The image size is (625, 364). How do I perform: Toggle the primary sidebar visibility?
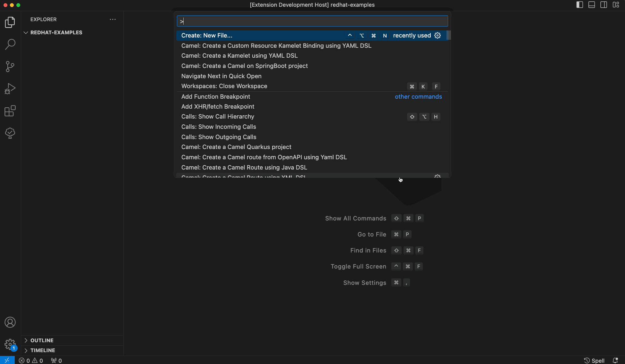(579, 5)
